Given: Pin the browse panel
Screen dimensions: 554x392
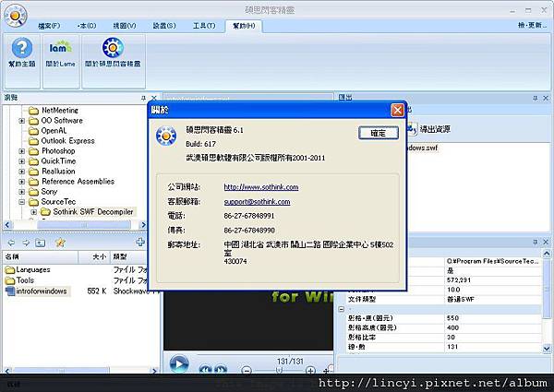Looking at the screenshot, I should tap(143, 98).
